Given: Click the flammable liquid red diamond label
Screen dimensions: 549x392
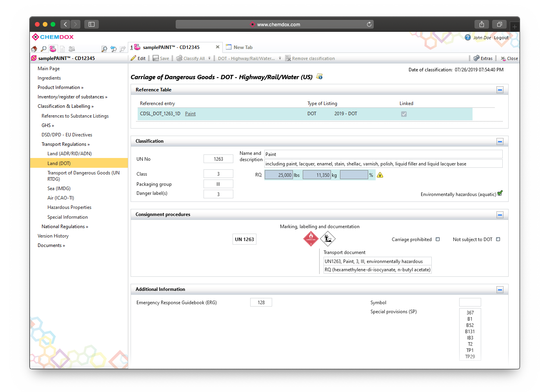Looking at the screenshot, I should coord(311,239).
